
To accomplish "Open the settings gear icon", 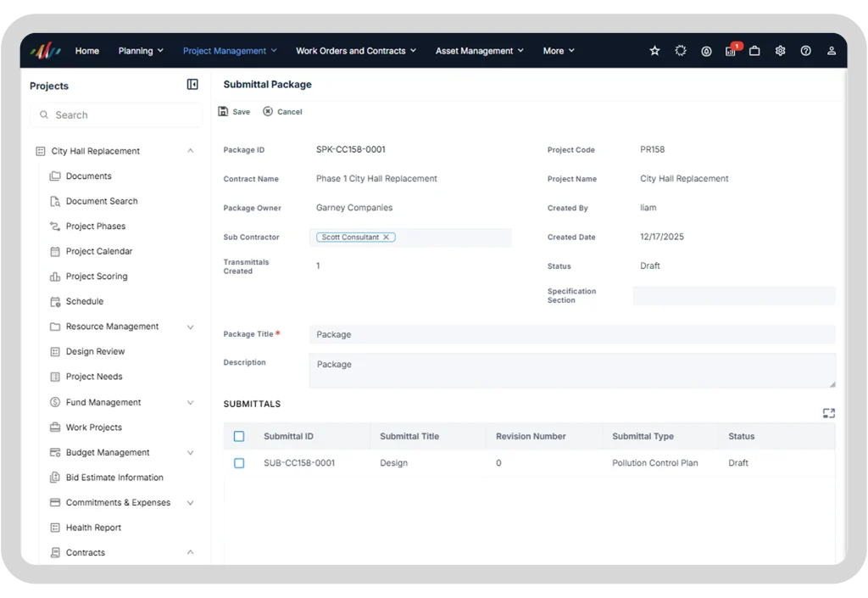I will click(x=780, y=51).
